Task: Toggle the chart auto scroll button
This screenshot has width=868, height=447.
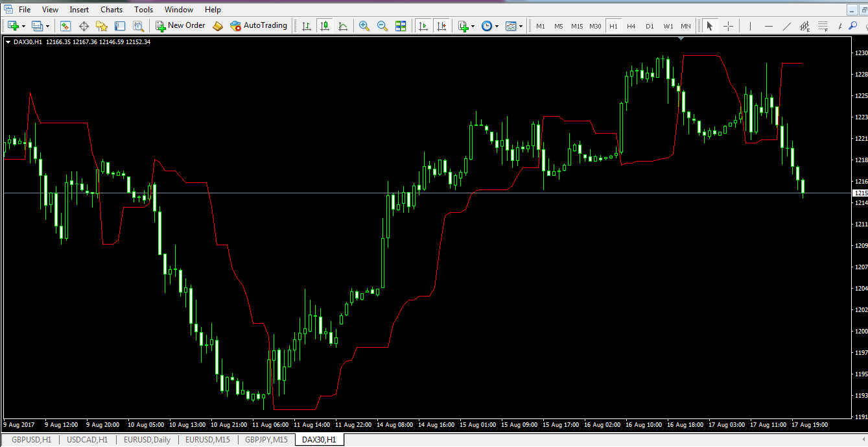Action: point(423,26)
